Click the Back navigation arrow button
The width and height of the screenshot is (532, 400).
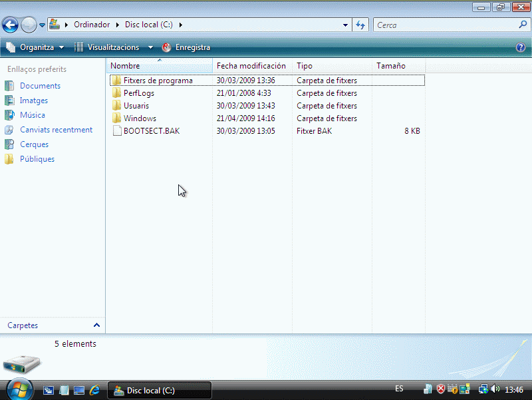point(10,25)
